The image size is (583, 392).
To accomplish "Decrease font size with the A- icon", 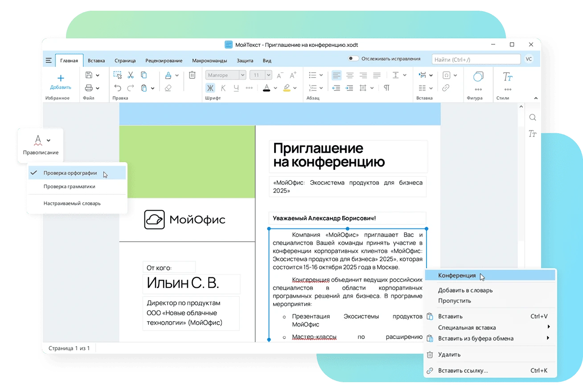I will click(280, 75).
